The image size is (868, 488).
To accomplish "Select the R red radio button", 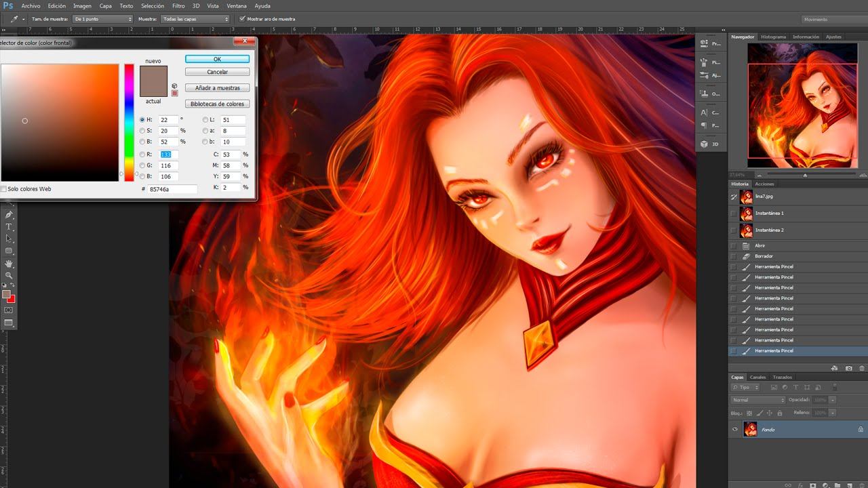I will coord(142,154).
